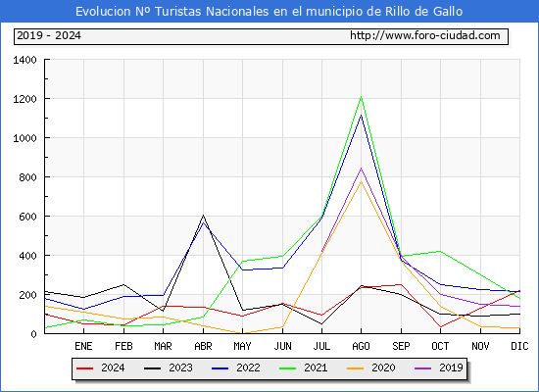This screenshot has height=392, width=539.
Task: Click the DIC month axis label
Action: [x=519, y=346]
